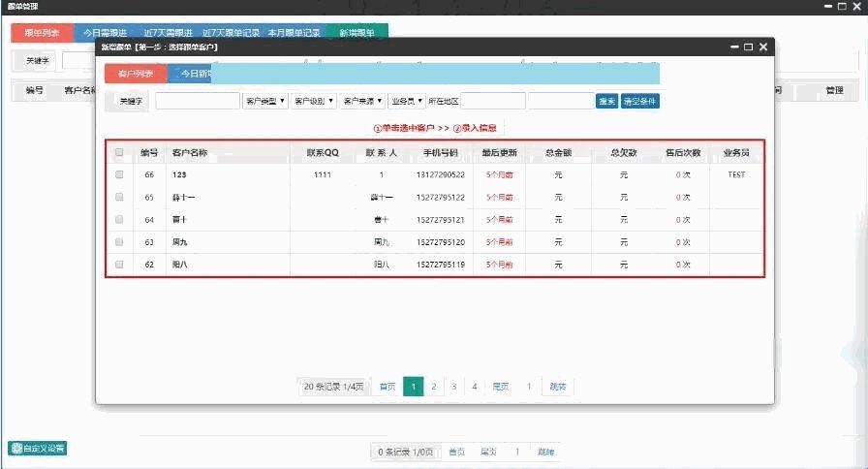Image resolution: width=868 pixels, height=469 pixels.
Task: Click the 搜索 button
Action: tap(606, 101)
